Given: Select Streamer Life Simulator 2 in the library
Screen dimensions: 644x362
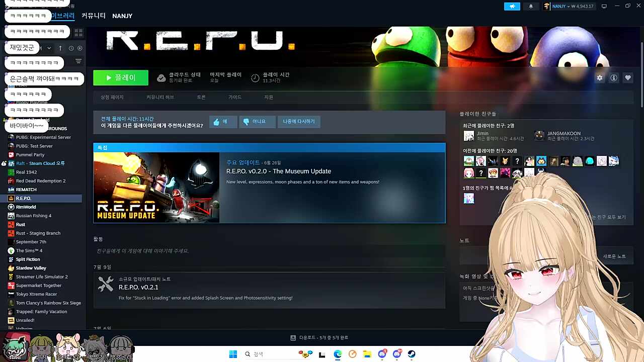Looking at the screenshot, I should pos(42,277).
